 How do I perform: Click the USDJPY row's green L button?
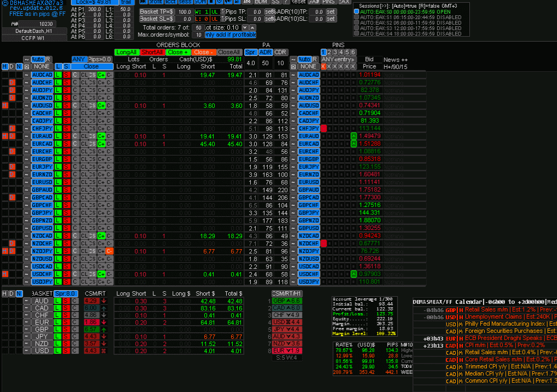[x=58, y=281]
